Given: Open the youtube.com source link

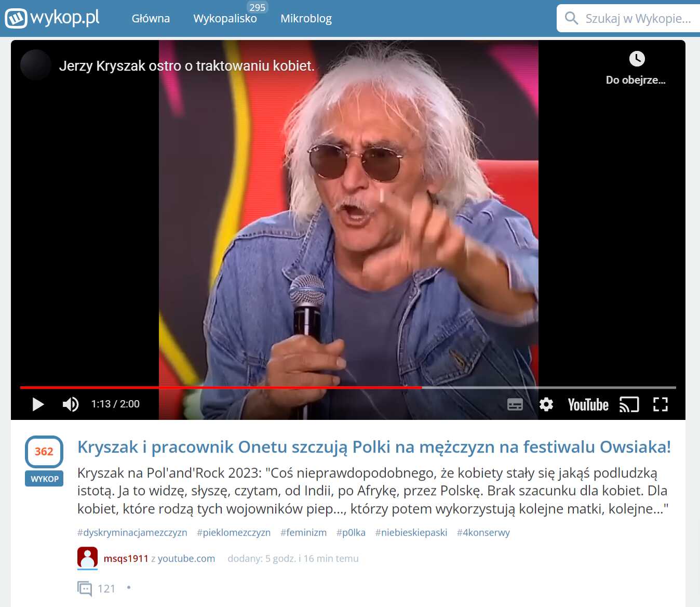Looking at the screenshot, I should tap(186, 559).
